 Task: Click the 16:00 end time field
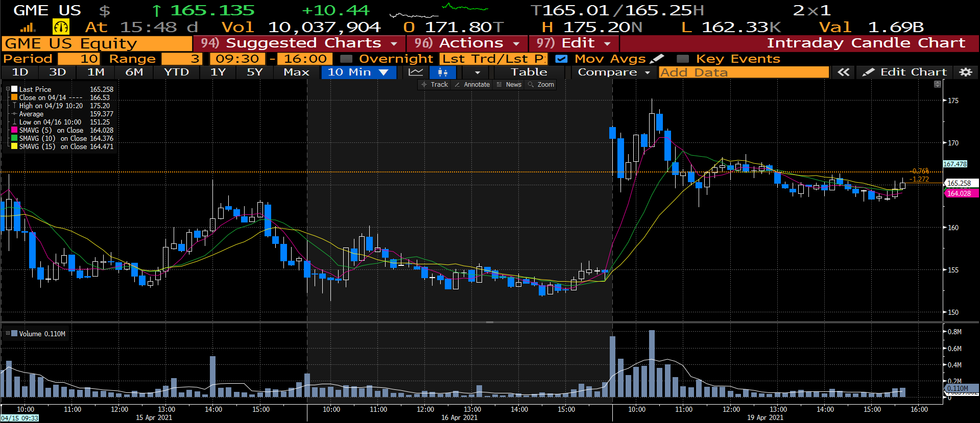click(305, 59)
